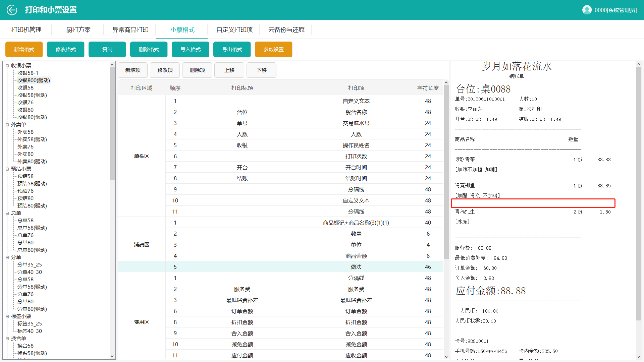Viewport: 644px width, 362px height.
Task: Click the 新增格式 button
Action: (24, 50)
